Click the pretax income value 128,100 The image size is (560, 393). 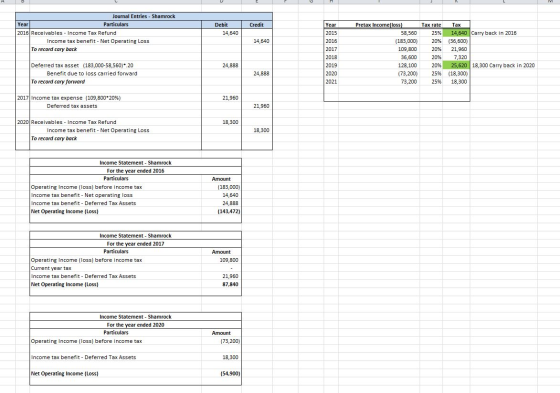408,65
